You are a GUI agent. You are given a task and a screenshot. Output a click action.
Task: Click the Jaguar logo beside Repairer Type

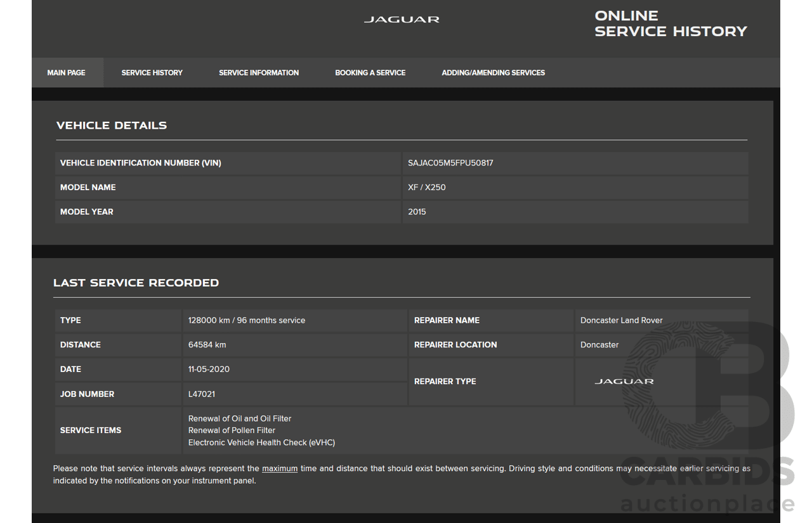[x=624, y=382]
